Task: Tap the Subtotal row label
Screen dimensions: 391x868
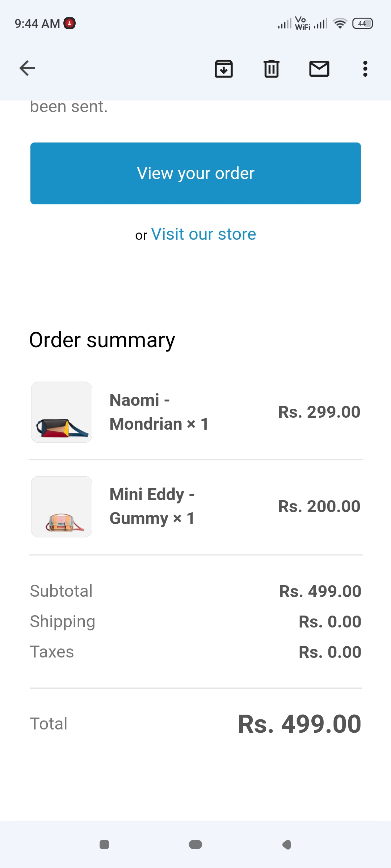Action: click(61, 591)
